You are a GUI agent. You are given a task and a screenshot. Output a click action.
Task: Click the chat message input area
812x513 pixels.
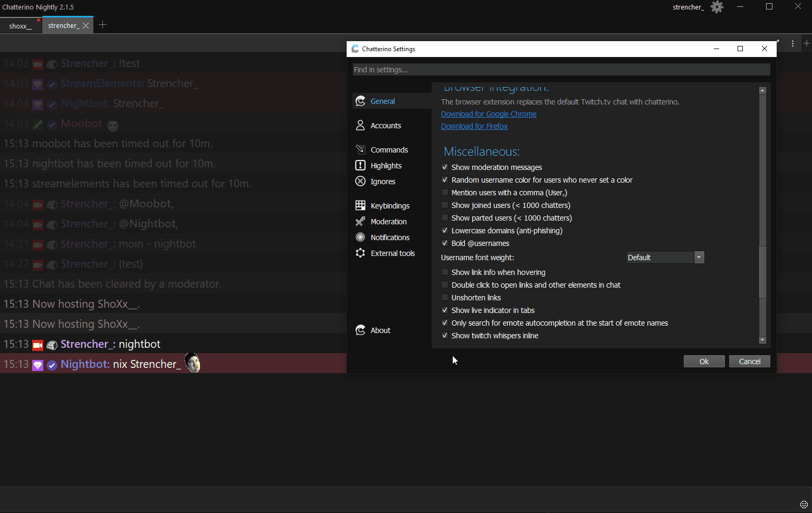[x=398, y=499]
